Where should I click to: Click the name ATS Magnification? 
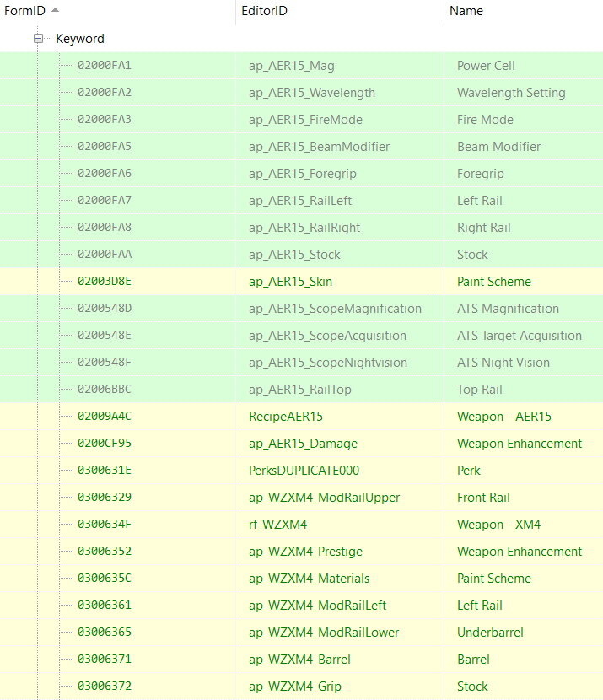click(508, 309)
